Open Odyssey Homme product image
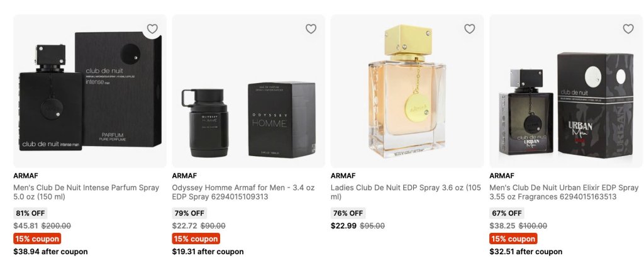Viewport: 644px width, 270px height. coord(248,91)
